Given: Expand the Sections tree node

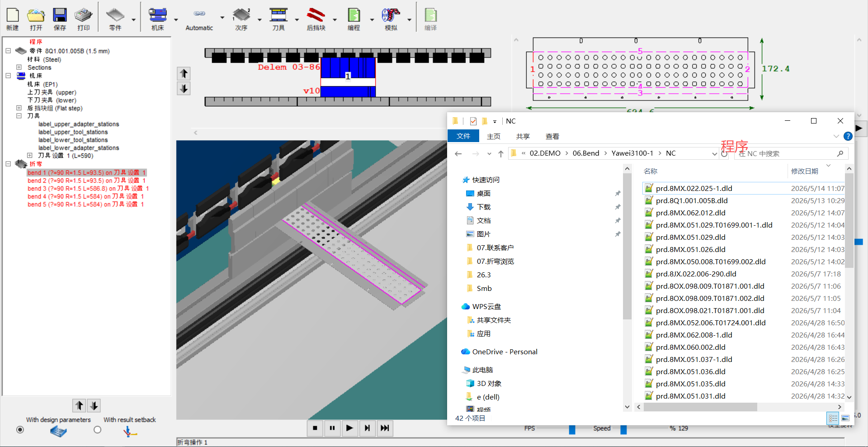Looking at the screenshot, I should [x=19, y=67].
